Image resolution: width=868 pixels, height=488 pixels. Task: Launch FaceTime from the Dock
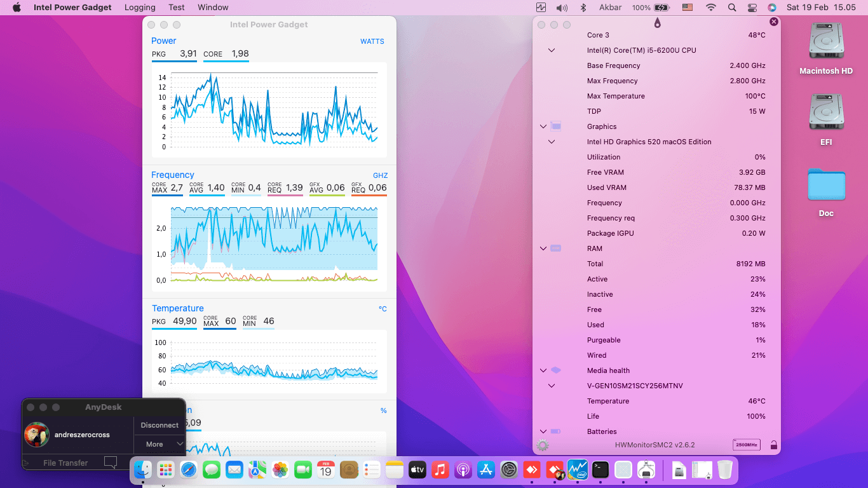tap(303, 470)
